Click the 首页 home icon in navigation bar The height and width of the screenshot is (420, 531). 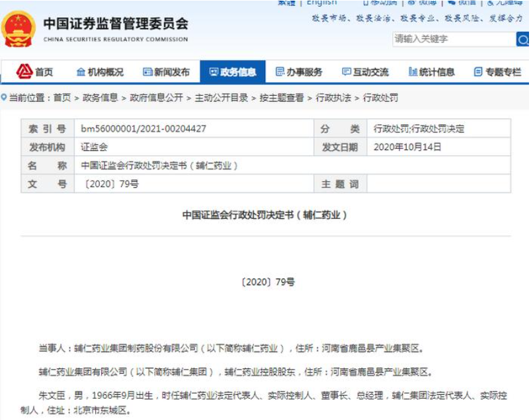pyautogui.click(x=24, y=71)
